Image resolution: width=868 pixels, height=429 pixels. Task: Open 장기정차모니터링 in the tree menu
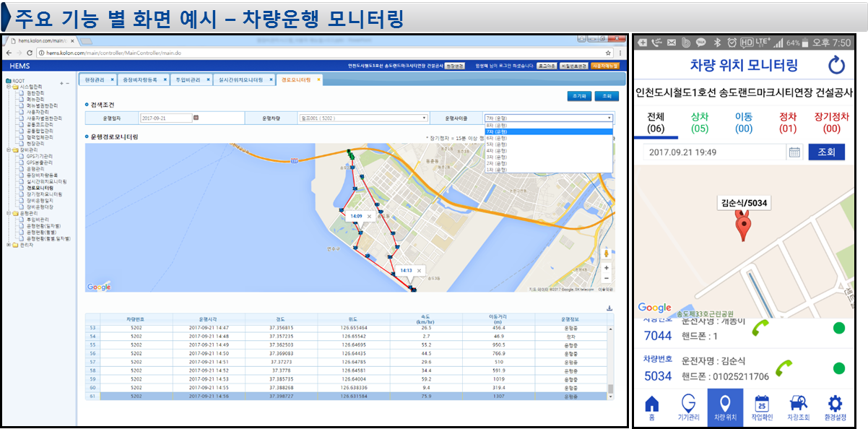point(44,194)
